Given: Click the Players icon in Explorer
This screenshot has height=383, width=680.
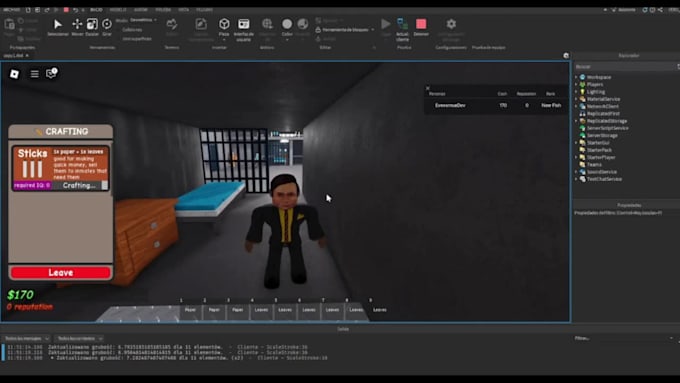Looking at the screenshot, I should point(582,85).
